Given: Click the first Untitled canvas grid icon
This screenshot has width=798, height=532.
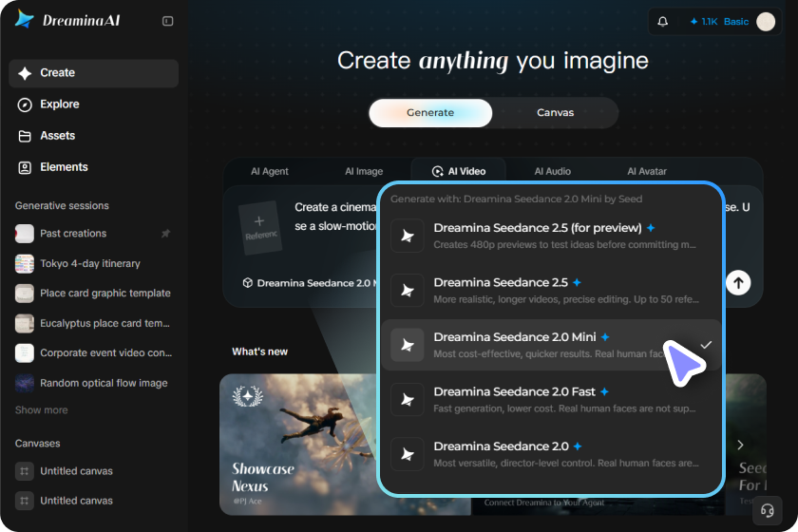Looking at the screenshot, I should click(25, 471).
